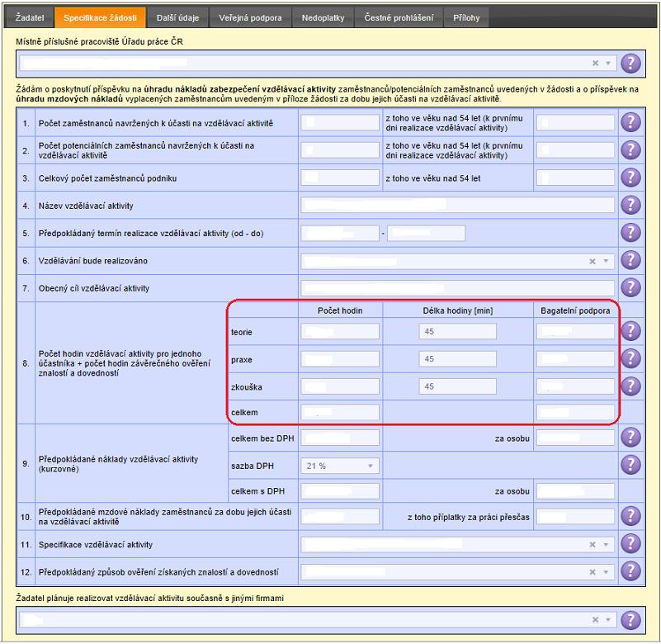Focus row 2 over-54 potential employees input
Screen dimensions: 661x644
point(575,150)
